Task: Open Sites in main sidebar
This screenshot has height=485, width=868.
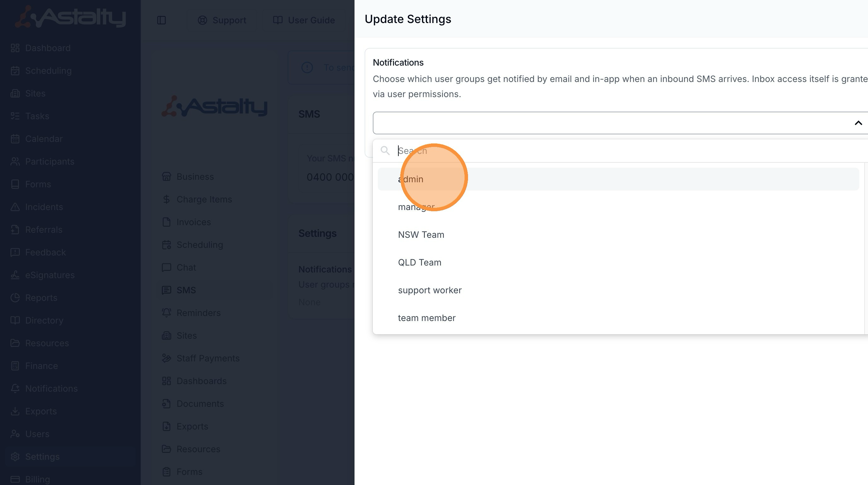Action: pyautogui.click(x=70, y=93)
